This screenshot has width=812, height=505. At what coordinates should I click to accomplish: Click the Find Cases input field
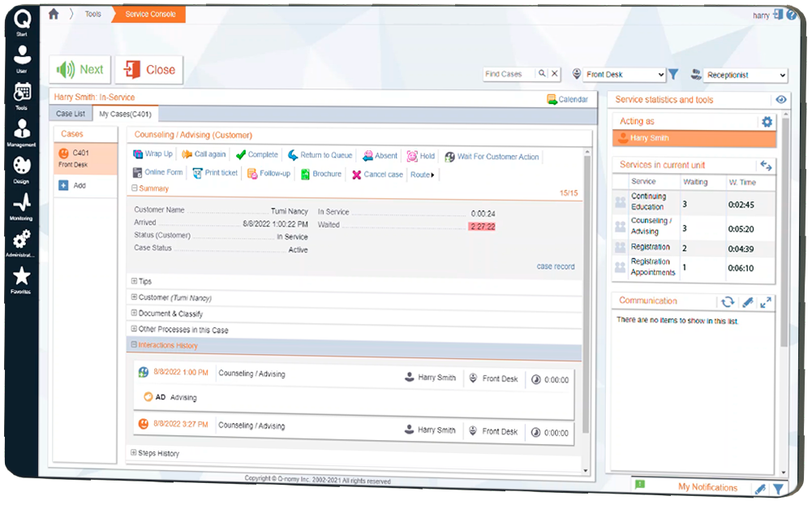click(x=509, y=74)
